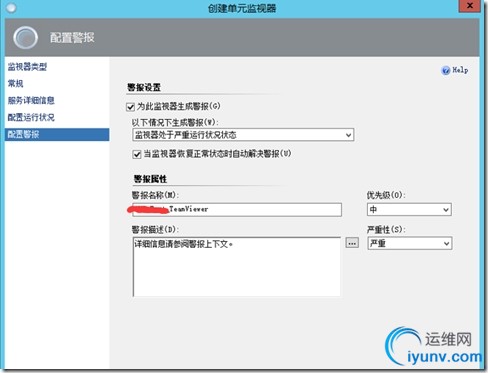Toggle 当监视器恢复正常状态时自动解决警报 checkbox
The height and width of the screenshot is (373, 488).
[137, 154]
